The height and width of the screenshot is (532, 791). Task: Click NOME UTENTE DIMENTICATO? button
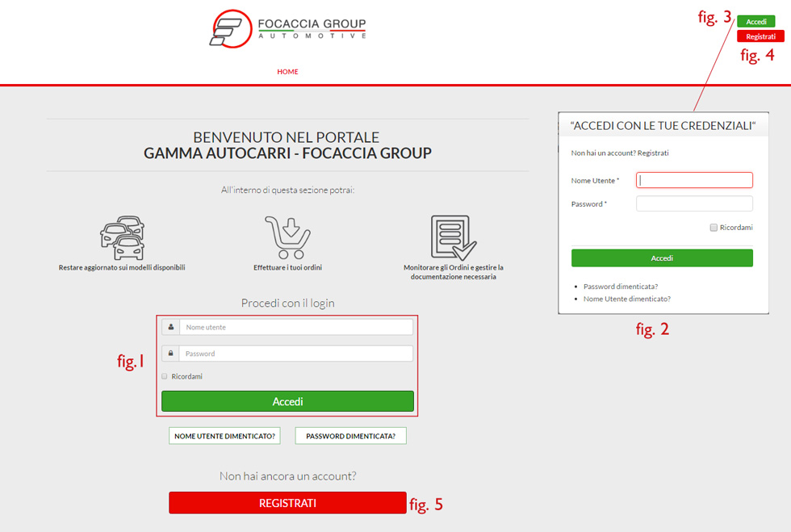click(x=224, y=436)
